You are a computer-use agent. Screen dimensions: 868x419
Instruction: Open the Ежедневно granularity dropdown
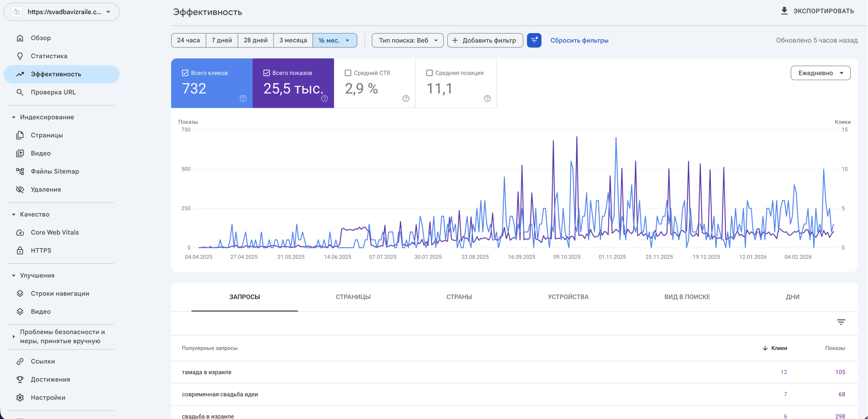click(820, 73)
